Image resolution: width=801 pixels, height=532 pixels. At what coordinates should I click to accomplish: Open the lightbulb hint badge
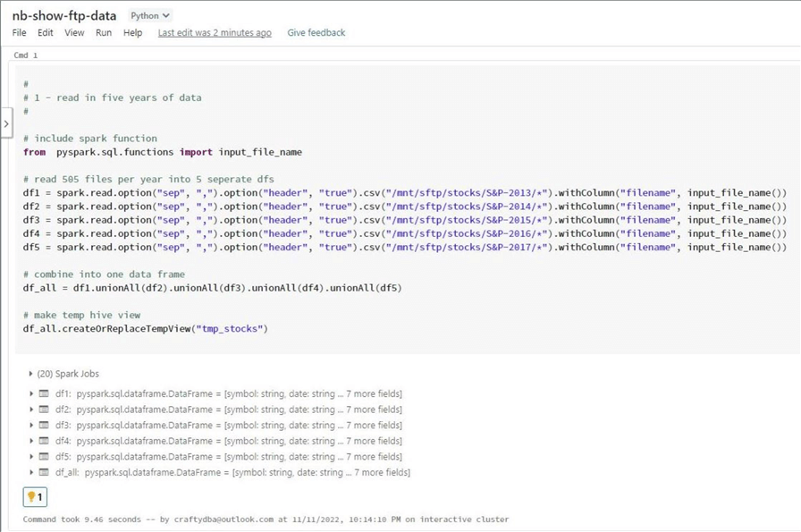pyautogui.click(x=35, y=497)
